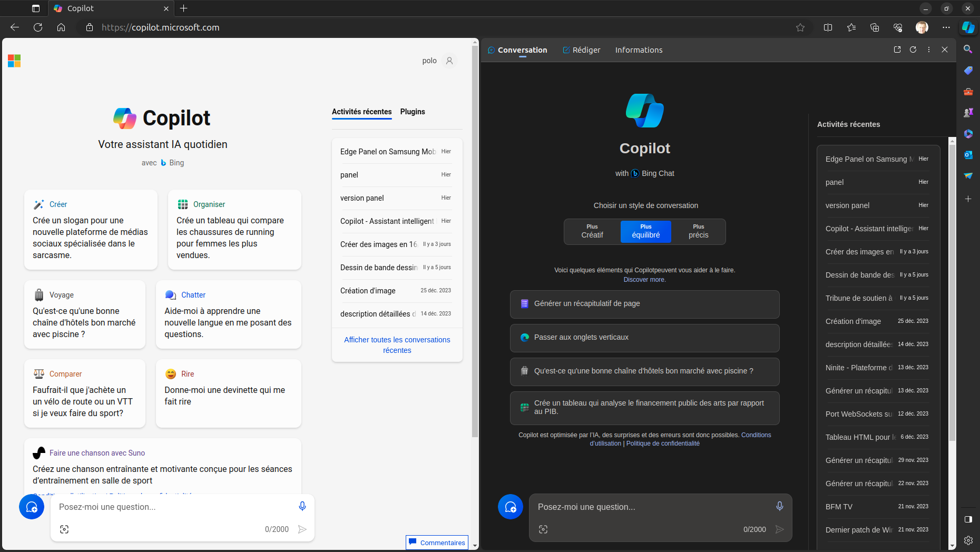
Task: Start new topic in the web page chat
Action: tap(32, 507)
